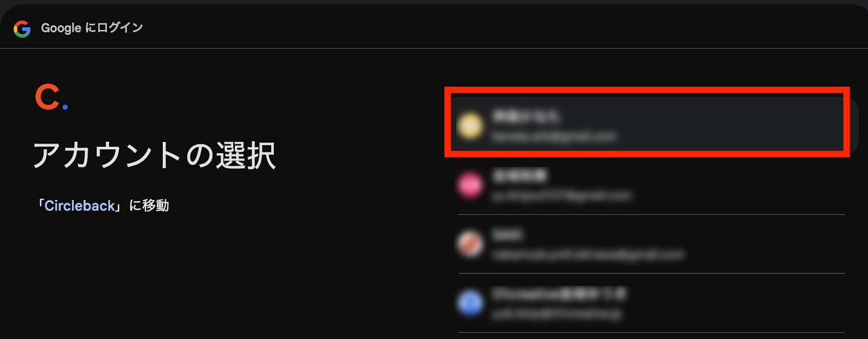Image resolution: width=868 pixels, height=339 pixels.
Task: Select the blue avatar account icon
Action: 470,303
